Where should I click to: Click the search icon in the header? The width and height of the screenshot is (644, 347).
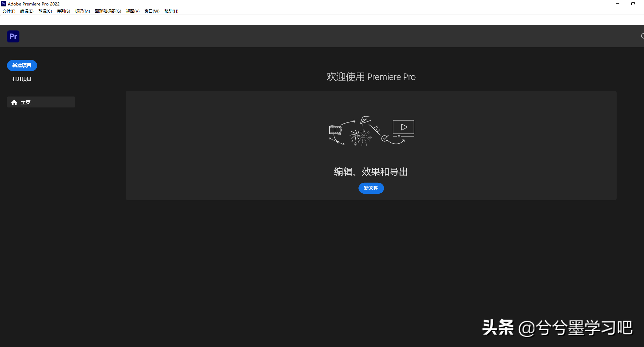click(x=642, y=36)
